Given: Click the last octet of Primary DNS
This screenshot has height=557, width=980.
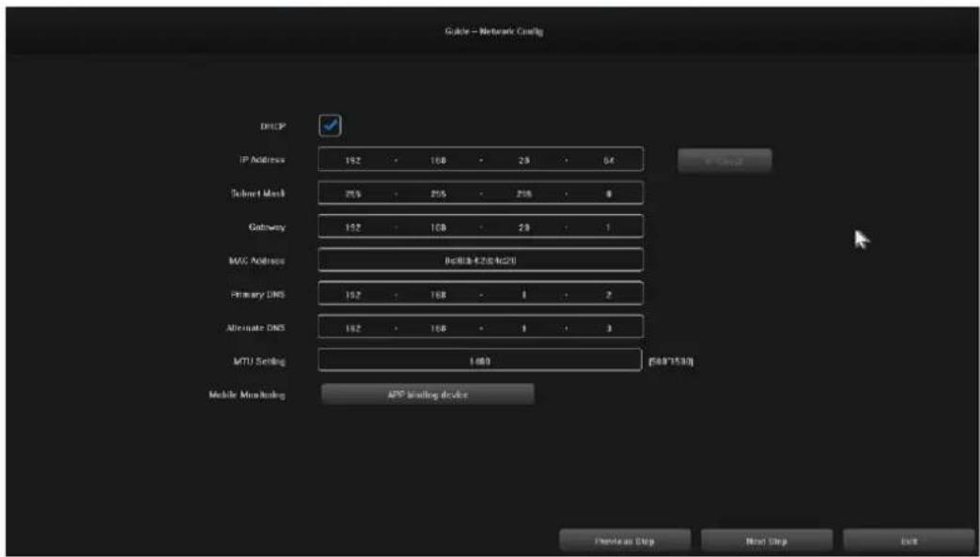Looking at the screenshot, I should [609, 295].
